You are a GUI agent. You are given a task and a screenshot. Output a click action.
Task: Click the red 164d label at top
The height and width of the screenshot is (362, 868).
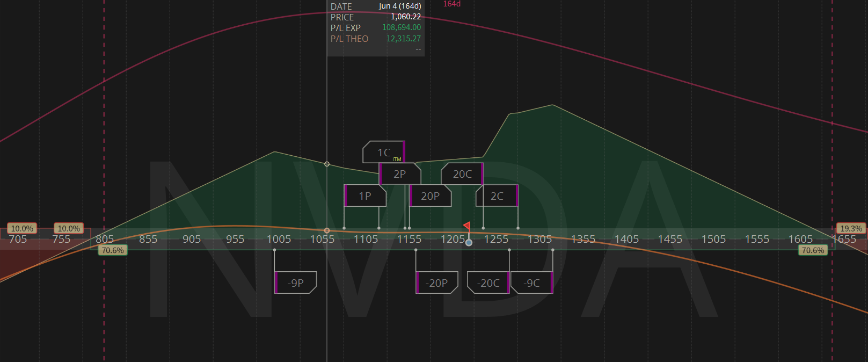tap(452, 4)
